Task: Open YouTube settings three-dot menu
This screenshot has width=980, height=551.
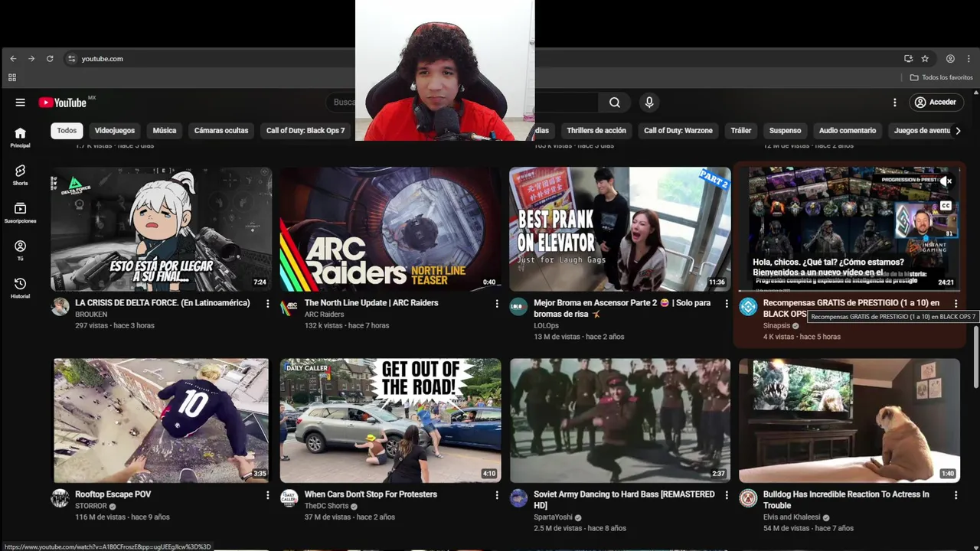Action: click(x=894, y=103)
